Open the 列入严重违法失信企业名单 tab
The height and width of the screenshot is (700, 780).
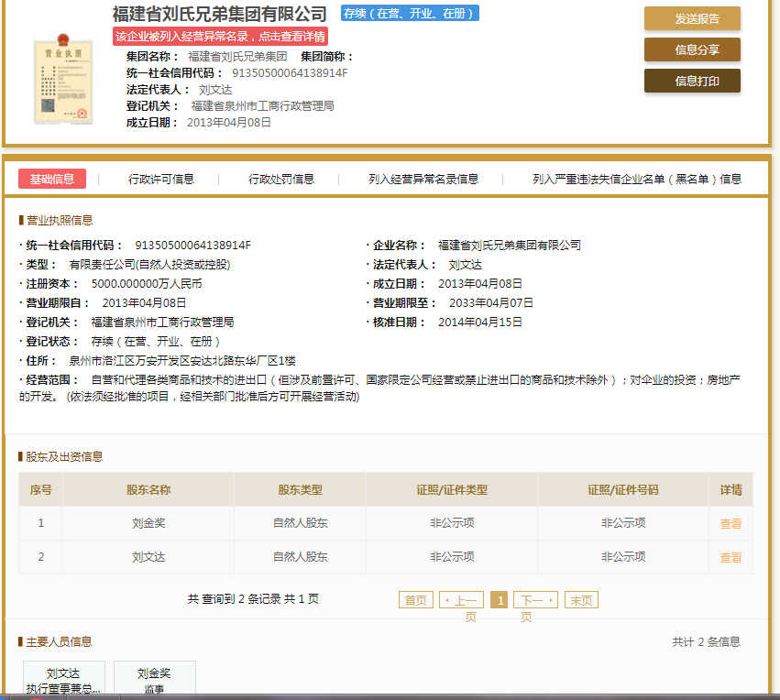pyautogui.click(x=637, y=180)
